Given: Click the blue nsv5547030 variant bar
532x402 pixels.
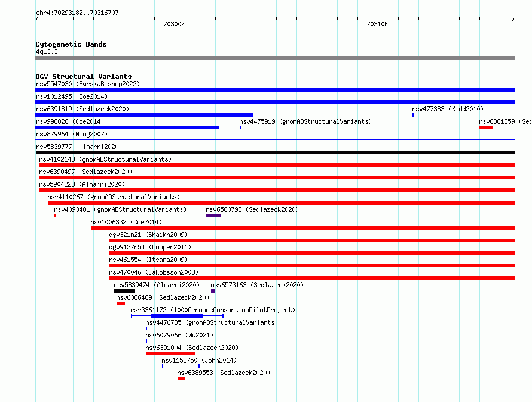Looking at the screenshot, I should (275, 90).
